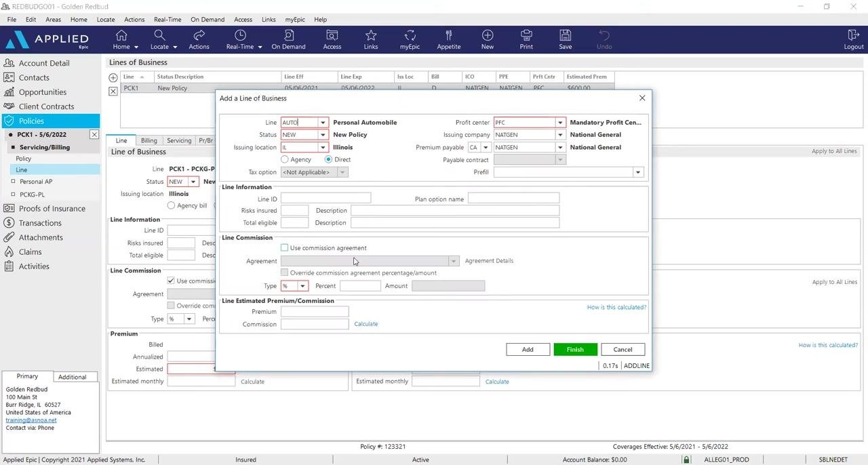Open the Edit menu
Image resolution: width=868 pixels, height=465 pixels.
pyautogui.click(x=31, y=20)
